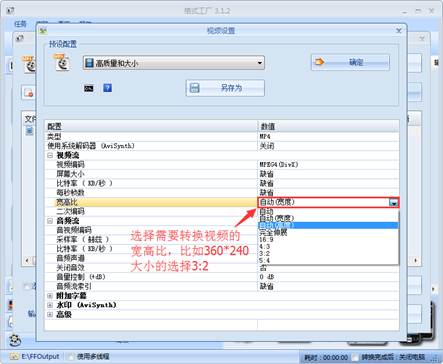Screen dimensions: 443x364
Task: Click the MPEG4(DivX) value cell
Action: click(x=328, y=164)
